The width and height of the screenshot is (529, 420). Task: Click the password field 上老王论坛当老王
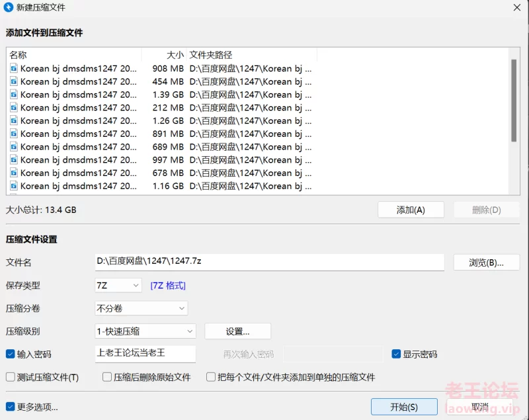point(145,354)
